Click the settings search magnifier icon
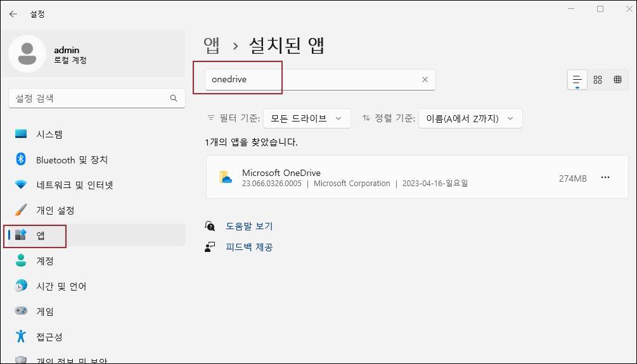637x364 pixels. (174, 98)
